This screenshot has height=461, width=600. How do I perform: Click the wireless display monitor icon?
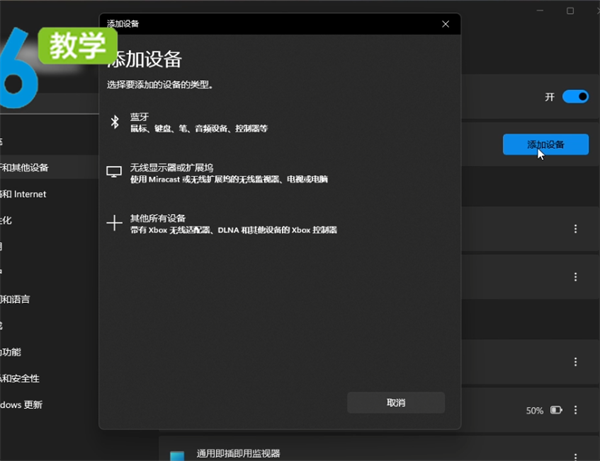tap(114, 172)
